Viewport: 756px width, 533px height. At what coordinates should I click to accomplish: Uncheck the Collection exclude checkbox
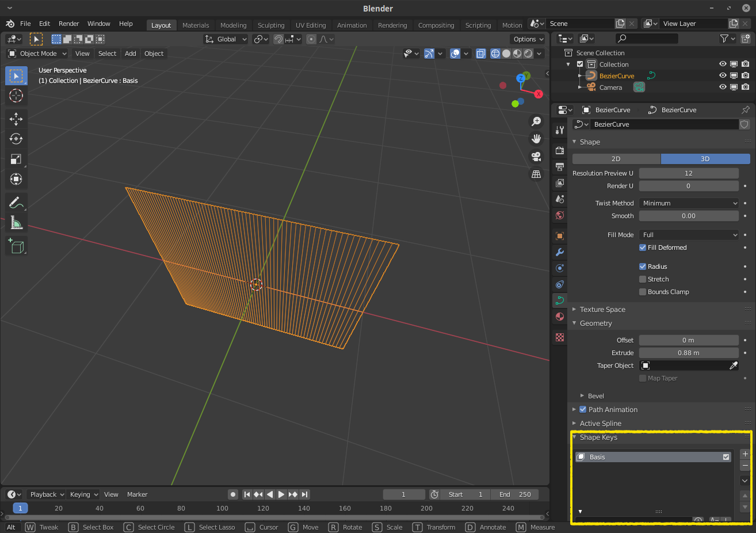point(580,64)
